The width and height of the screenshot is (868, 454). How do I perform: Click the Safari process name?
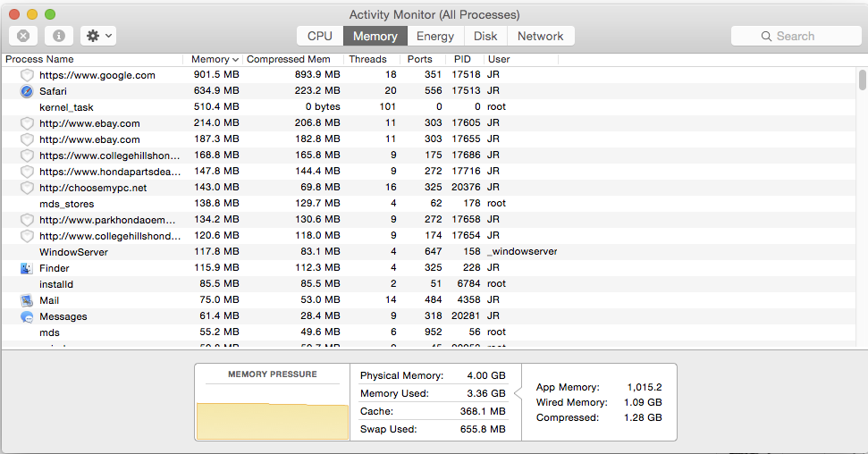(x=53, y=91)
